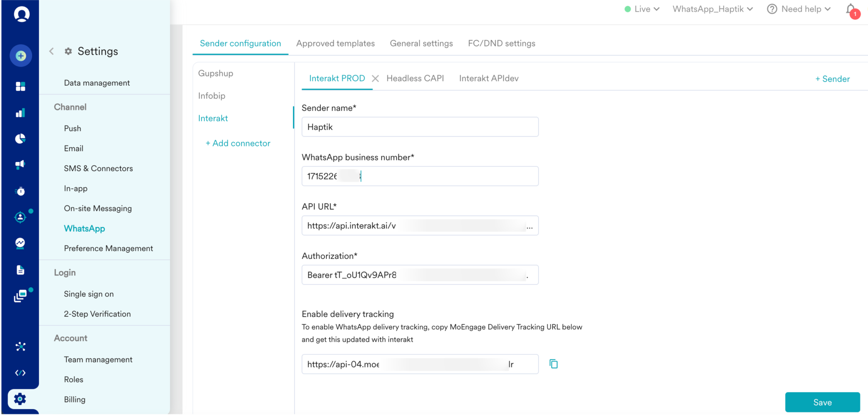
Task: Copy the Delivery Tracking URL
Action: click(x=554, y=363)
